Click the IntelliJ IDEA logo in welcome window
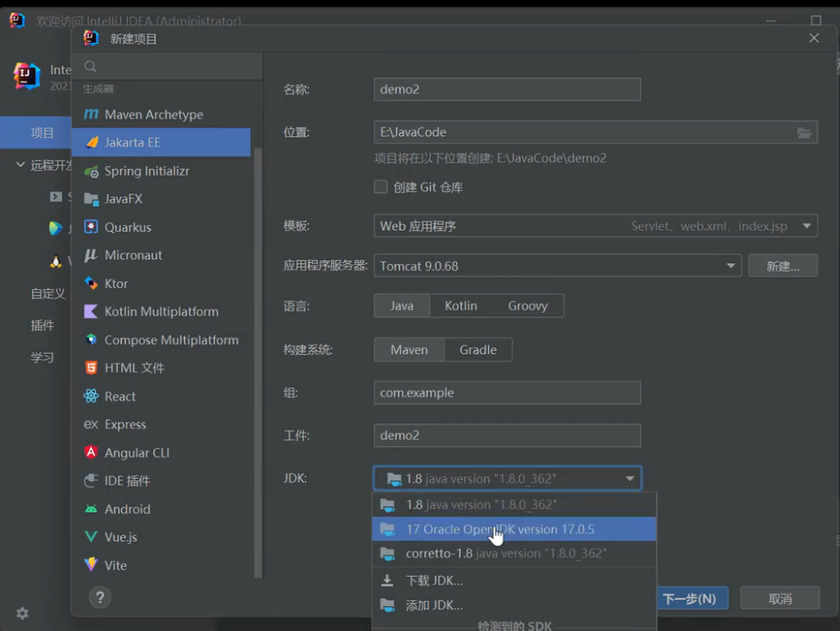 click(27, 76)
